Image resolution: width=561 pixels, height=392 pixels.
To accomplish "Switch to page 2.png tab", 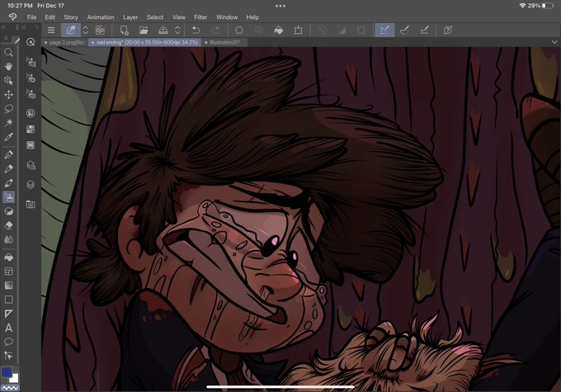I will point(64,42).
